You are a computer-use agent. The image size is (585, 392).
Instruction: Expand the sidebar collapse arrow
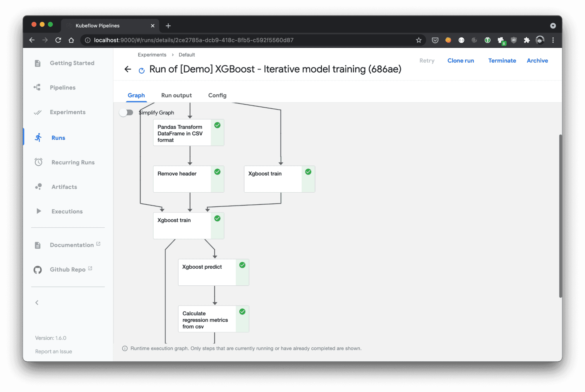[37, 302]
